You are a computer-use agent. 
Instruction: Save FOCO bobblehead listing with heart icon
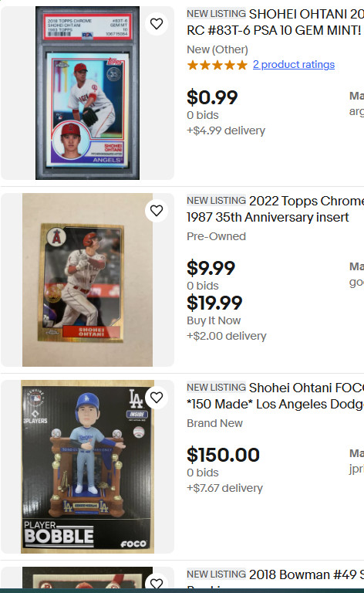point(157,398)
